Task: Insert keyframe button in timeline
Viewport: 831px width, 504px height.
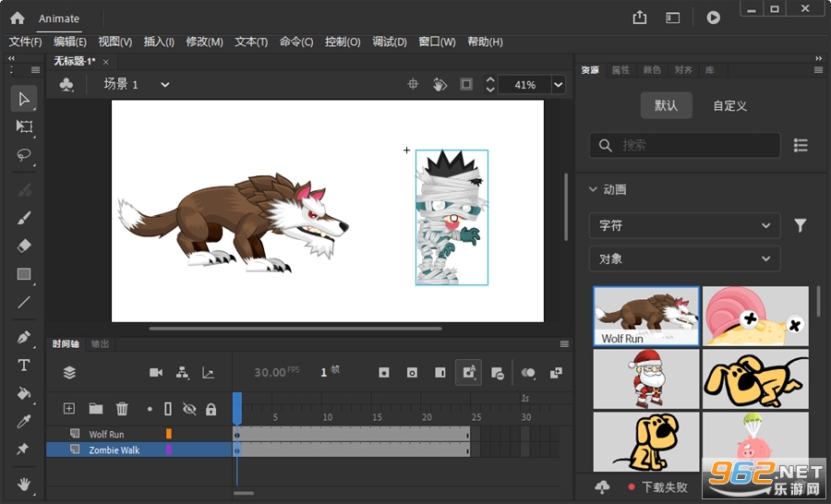Action: (x=384, y=373)
